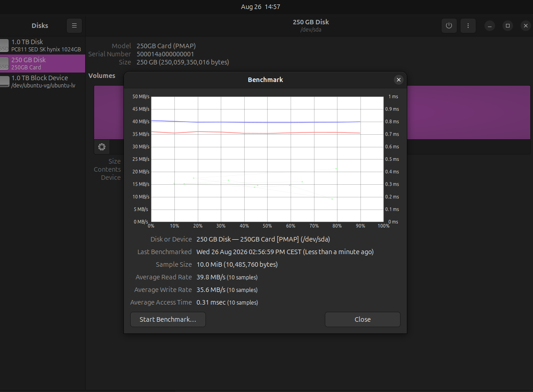Viewport: 533px width, 392px height.
Task: Close the Benchmark dialog with the X icon
Action: click(x=398, y=80)
